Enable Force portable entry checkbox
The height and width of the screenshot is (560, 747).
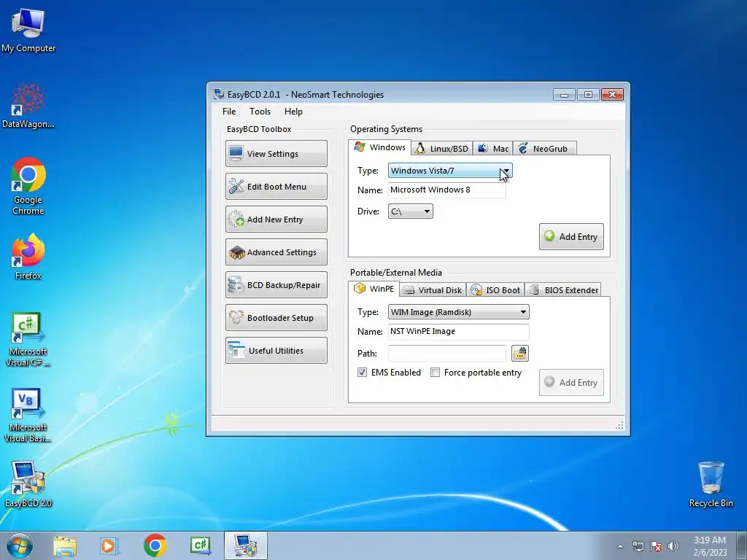[x=435, y=373]
